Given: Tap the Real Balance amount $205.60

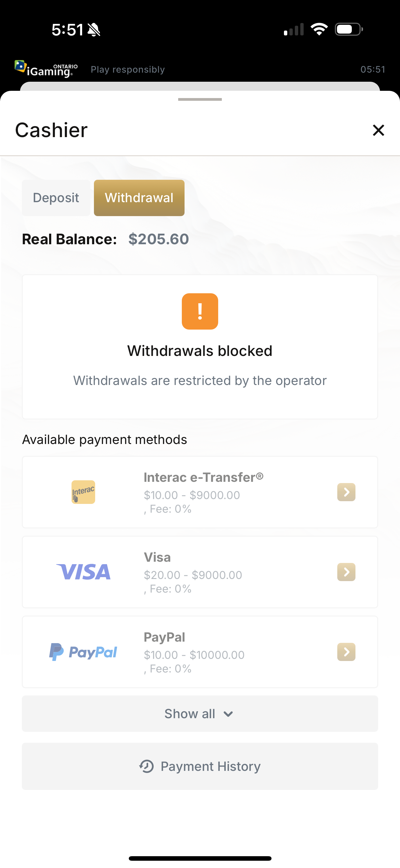Looking at the screenshot, I should coord(158,239).
